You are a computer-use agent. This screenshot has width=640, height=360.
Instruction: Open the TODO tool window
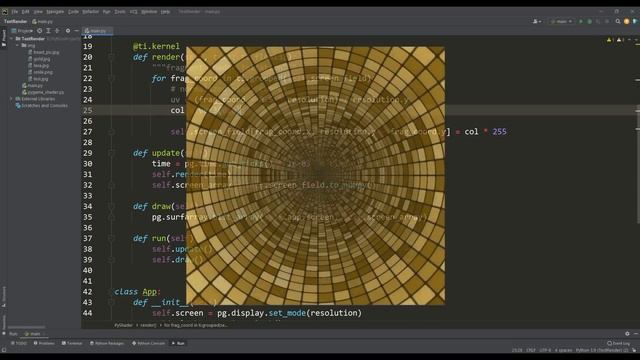point(19,343)
